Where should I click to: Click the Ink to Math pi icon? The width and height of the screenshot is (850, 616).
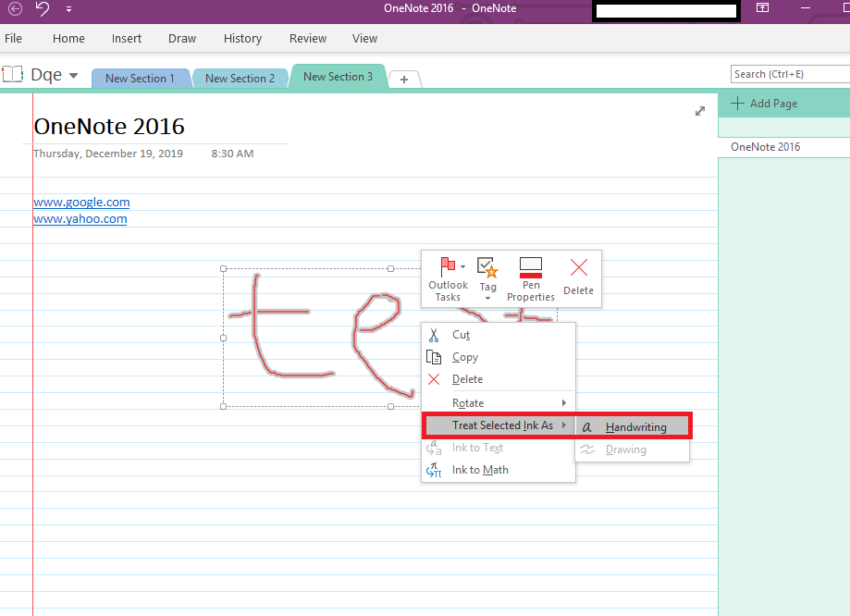(434, 470)
